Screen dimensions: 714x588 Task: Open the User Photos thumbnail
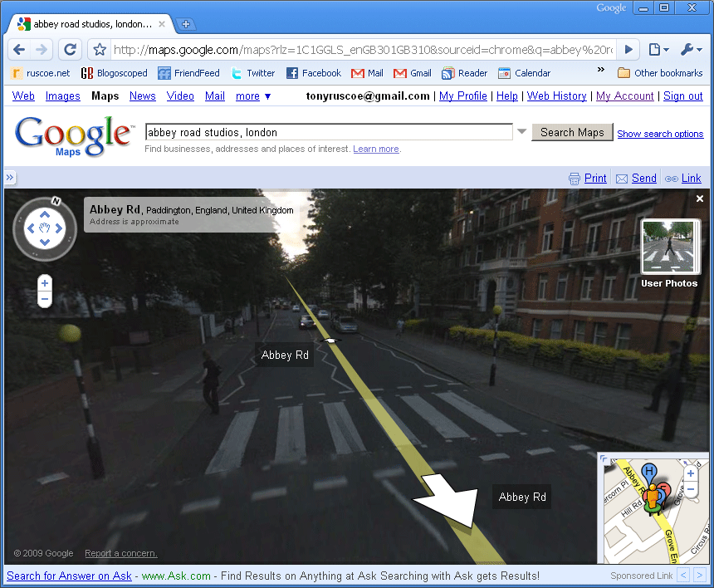coord(669,247)
